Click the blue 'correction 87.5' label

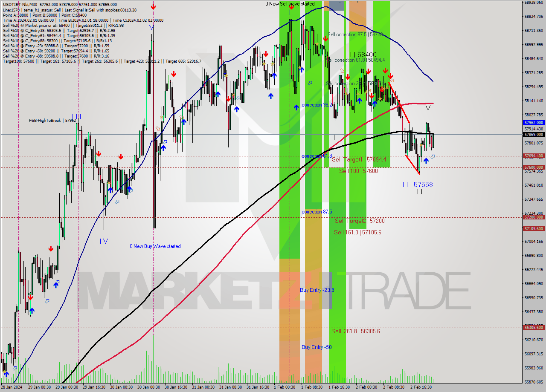pyautogui.click(x=317, y=212)
